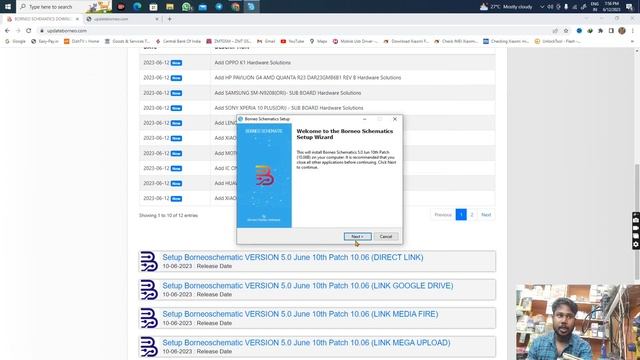Open the Gmail bookmark

[x=266, y=41]
